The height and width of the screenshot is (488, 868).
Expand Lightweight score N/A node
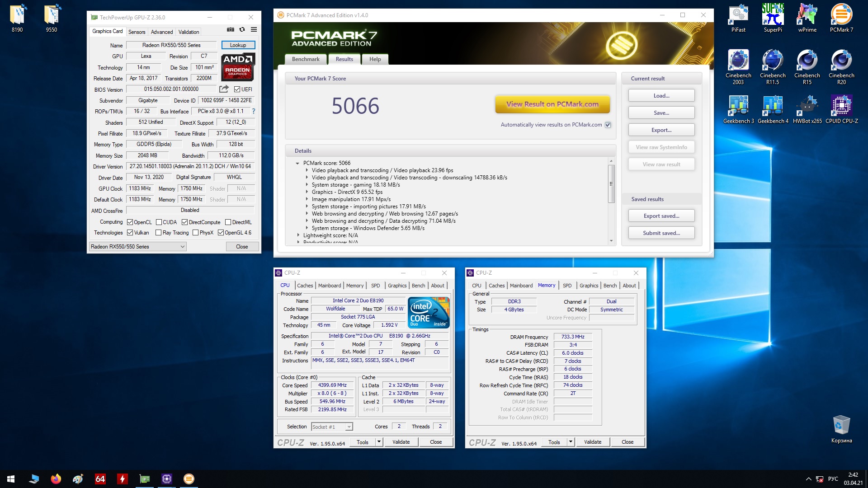pyautogui.click(x=298, y=235)
